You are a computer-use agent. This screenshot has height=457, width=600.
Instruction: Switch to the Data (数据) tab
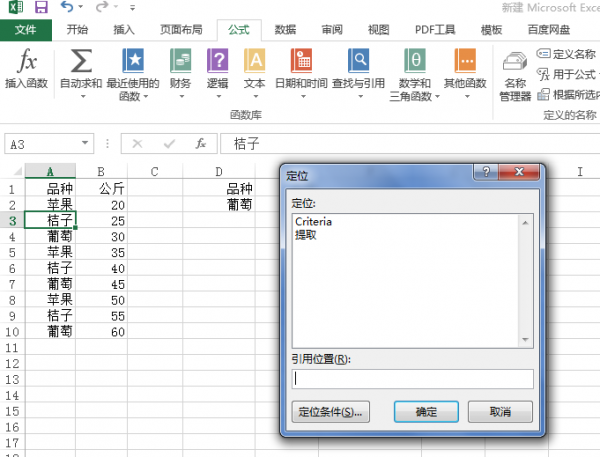285,30
